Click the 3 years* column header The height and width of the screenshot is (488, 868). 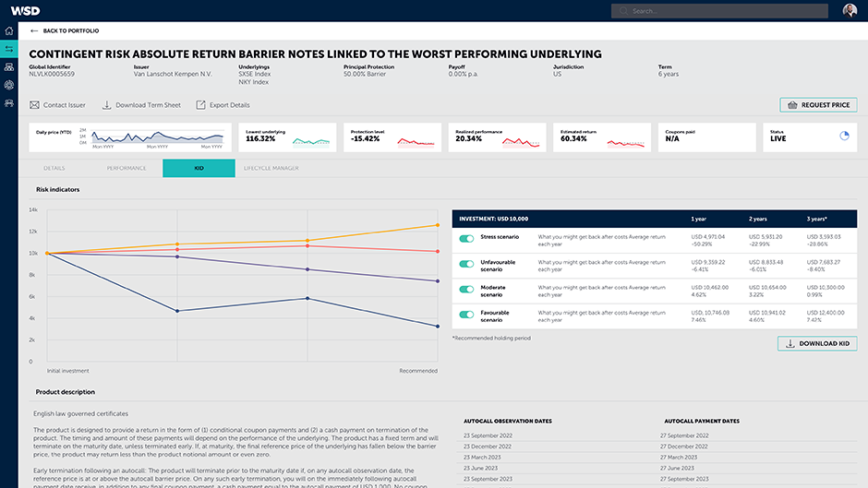click(816, 220)
